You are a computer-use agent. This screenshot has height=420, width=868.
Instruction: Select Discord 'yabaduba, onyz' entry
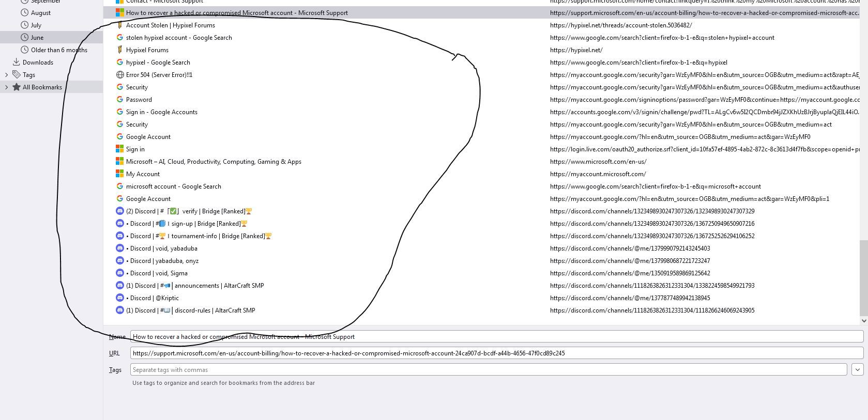coord(162,260)
